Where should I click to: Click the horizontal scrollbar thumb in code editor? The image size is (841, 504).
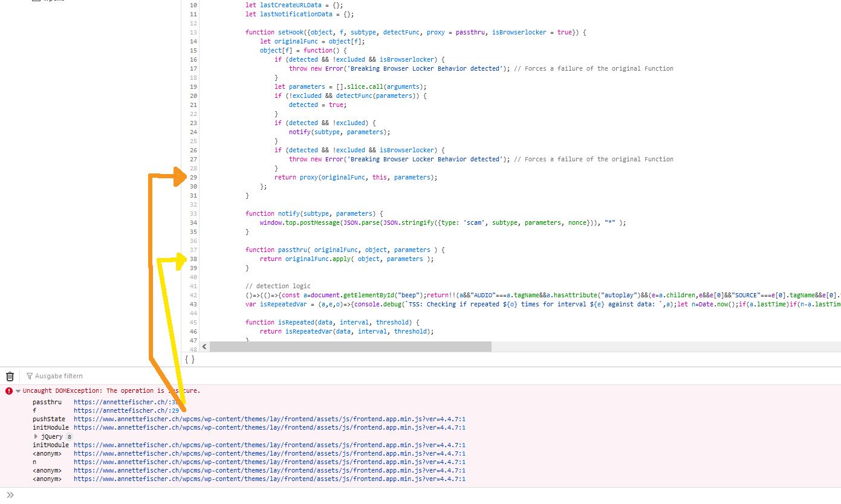coord(351,347)
